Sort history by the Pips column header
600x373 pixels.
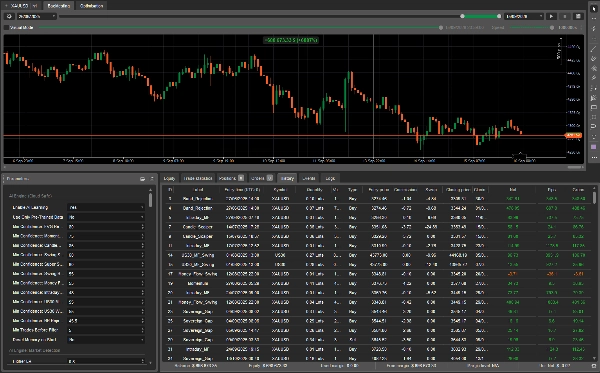click(x=551, y=189)
